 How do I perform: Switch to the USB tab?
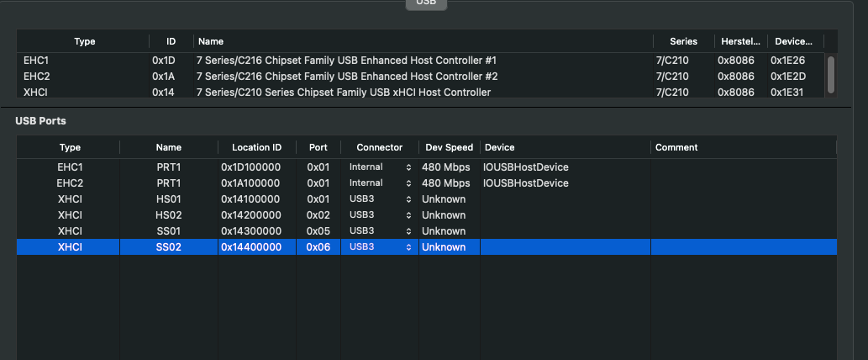pos(427,3)
